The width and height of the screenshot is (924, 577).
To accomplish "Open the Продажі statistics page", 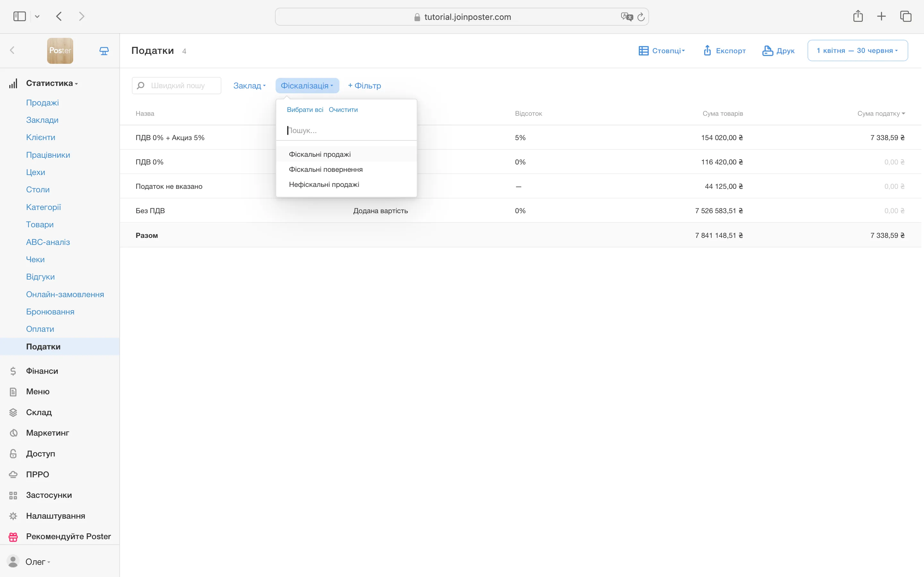I will [42, 103].
